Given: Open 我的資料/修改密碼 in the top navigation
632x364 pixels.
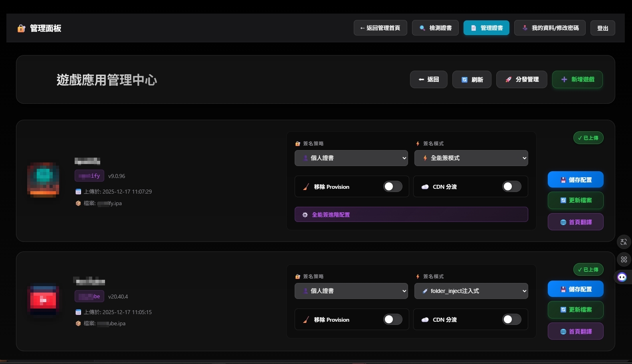Looking at the screenshot, I should 549,28.
